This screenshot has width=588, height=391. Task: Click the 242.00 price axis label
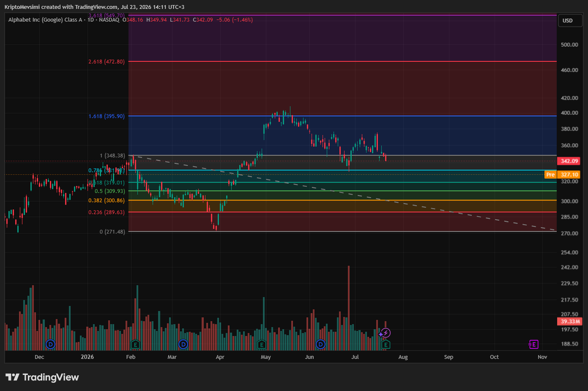569,267
